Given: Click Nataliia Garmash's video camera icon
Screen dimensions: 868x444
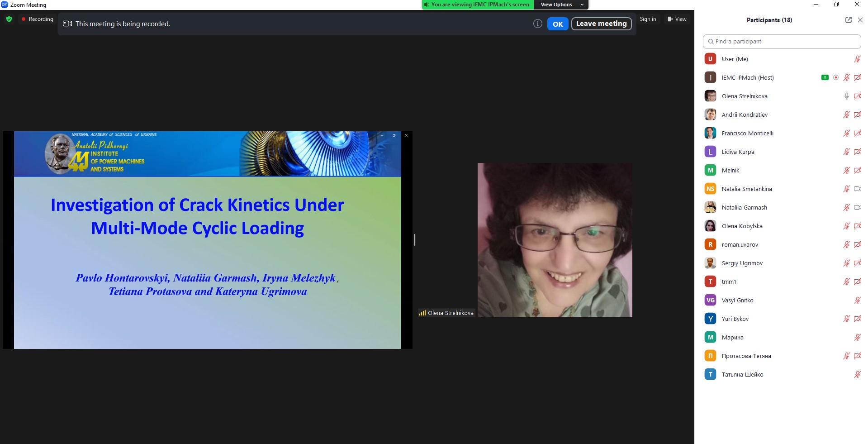Looking at the screenshot, I should pyautogui.click(x=857, y=207).
